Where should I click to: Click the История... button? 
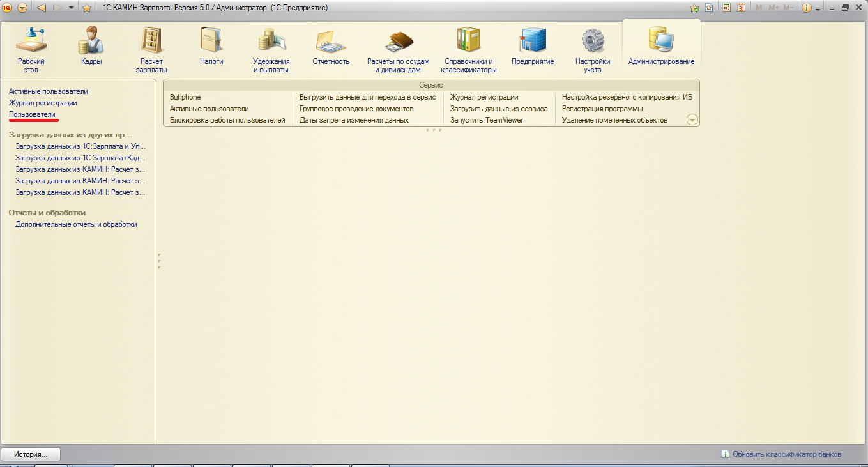31,454
